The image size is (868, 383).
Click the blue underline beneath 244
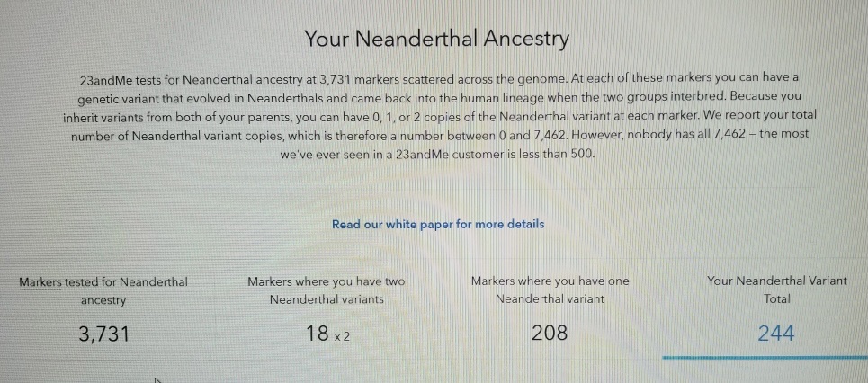pos(765,358)
